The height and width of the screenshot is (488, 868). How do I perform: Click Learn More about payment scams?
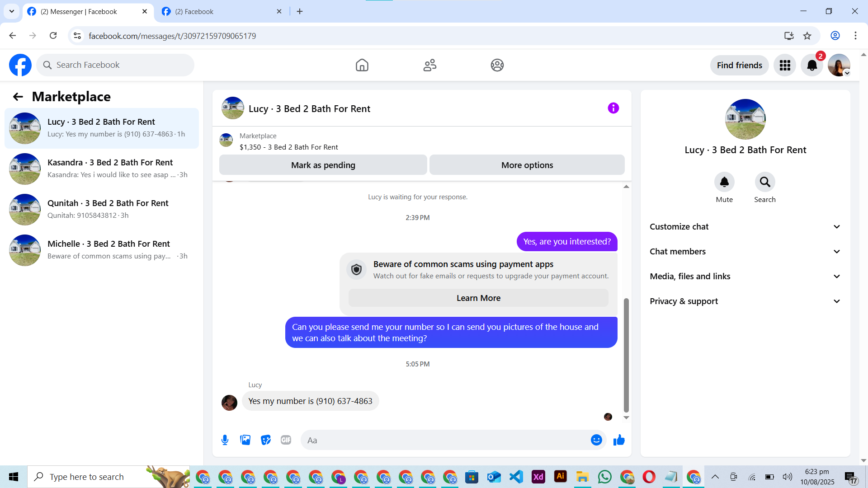[x=478, y=298]
